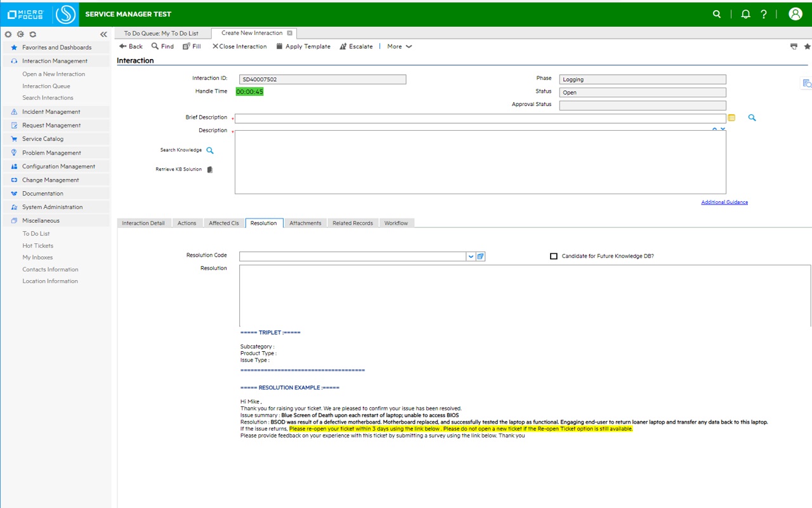This screenshot has height=508, width=812.
Task: Tick Candidate for Future Knowledge DB checkbox
Action: click(554, 257)
